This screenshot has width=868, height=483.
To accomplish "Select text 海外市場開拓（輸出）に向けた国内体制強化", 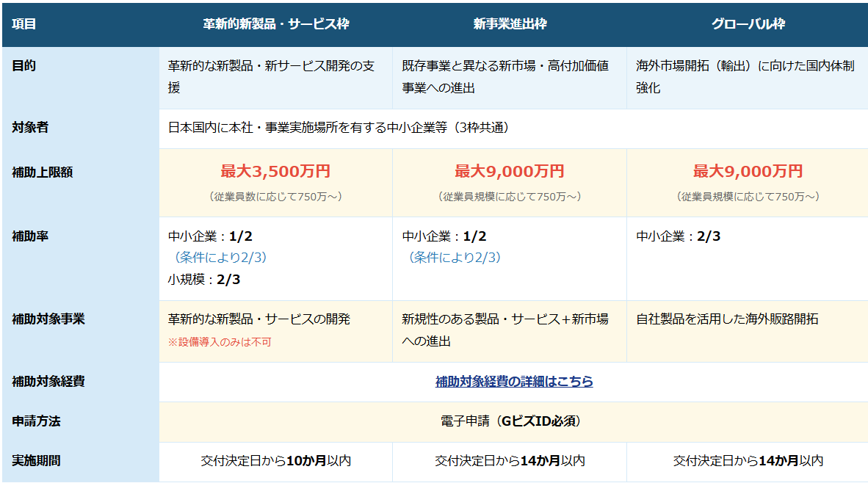I will coord(745,76).
